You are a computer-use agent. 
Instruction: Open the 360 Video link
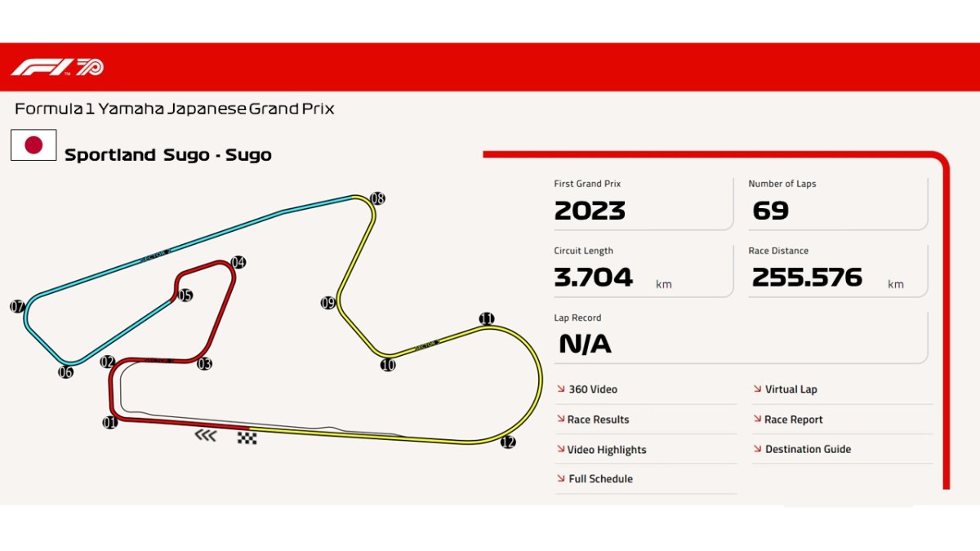592,389
